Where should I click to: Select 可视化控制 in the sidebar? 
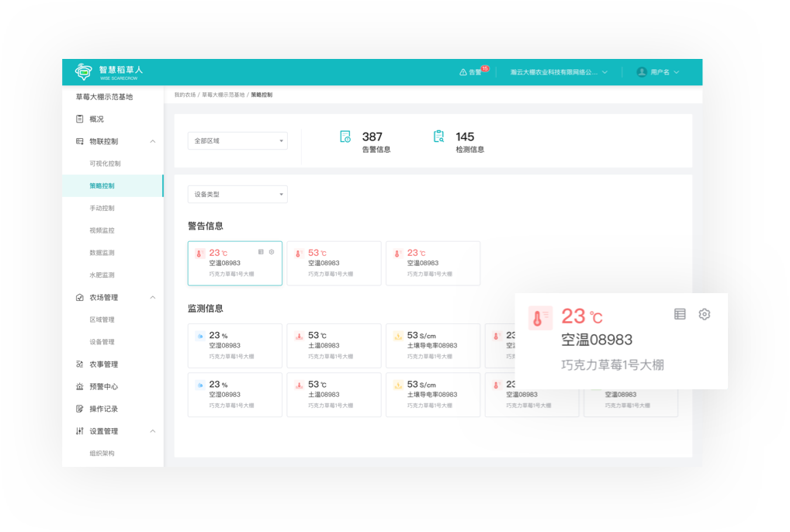coord(105,164)
